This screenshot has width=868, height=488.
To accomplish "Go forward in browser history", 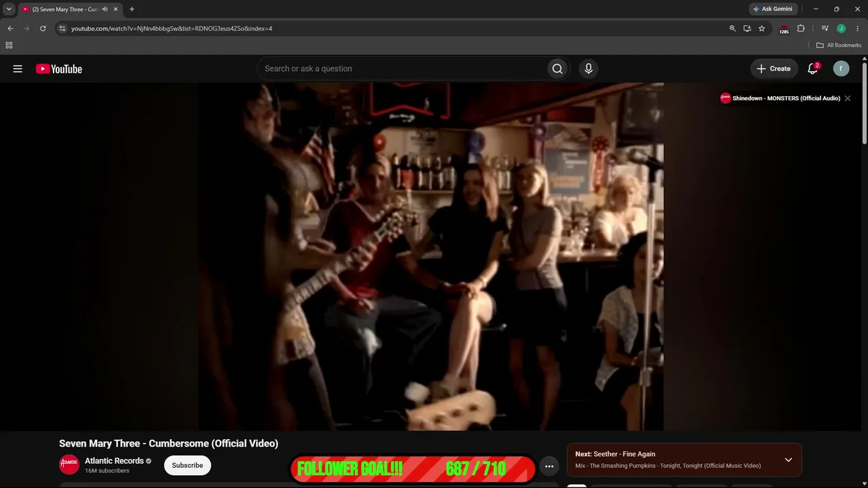I will coord(26,28).
